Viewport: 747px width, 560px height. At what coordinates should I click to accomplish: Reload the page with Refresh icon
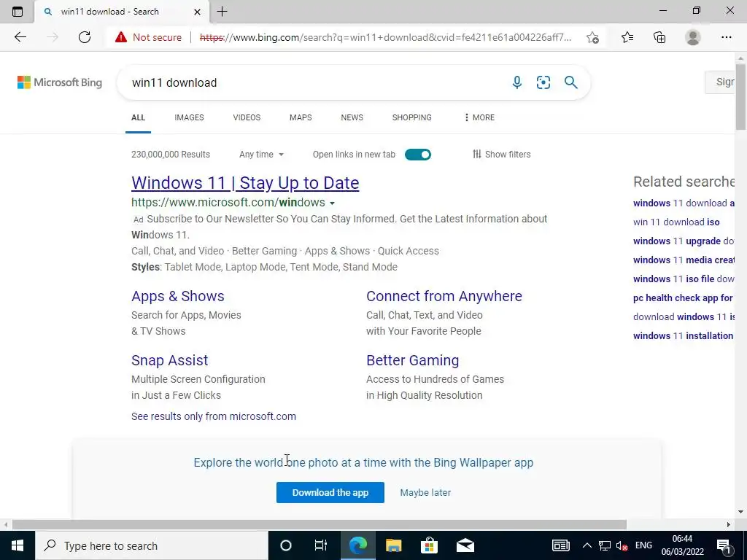[x=85, y=37]
